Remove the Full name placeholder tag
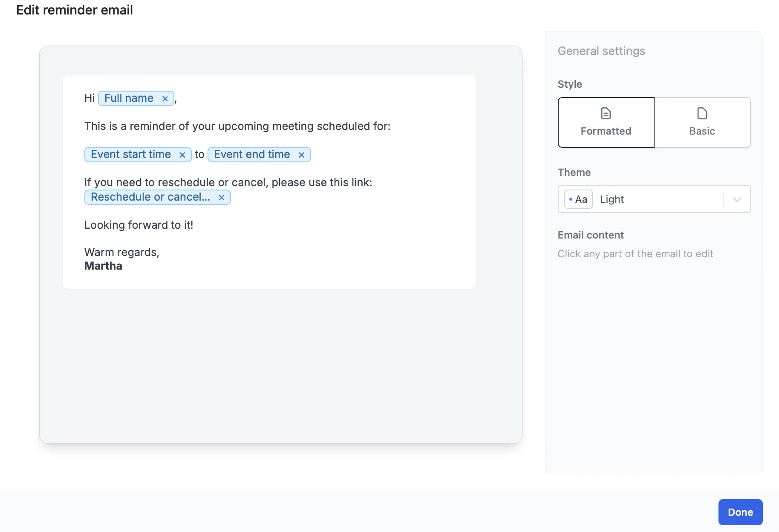Viewport: 779px width, 532px height. pos(165,98)
